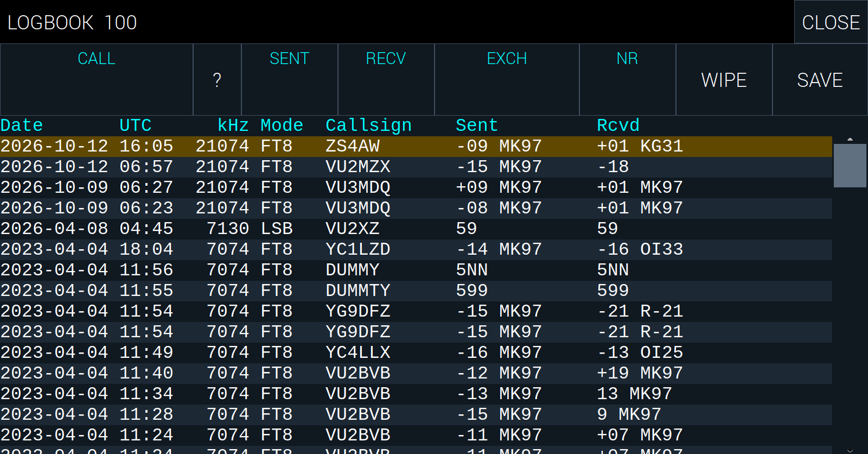Click the question mark lookup button

(x=217, y=80)
